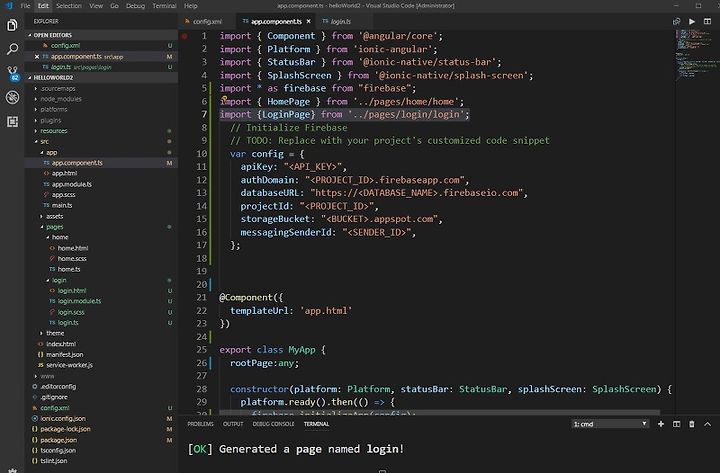Viewport: 720px width, 473px height.
Task: Open config.xml in Open Editors list
Action: 65,45
